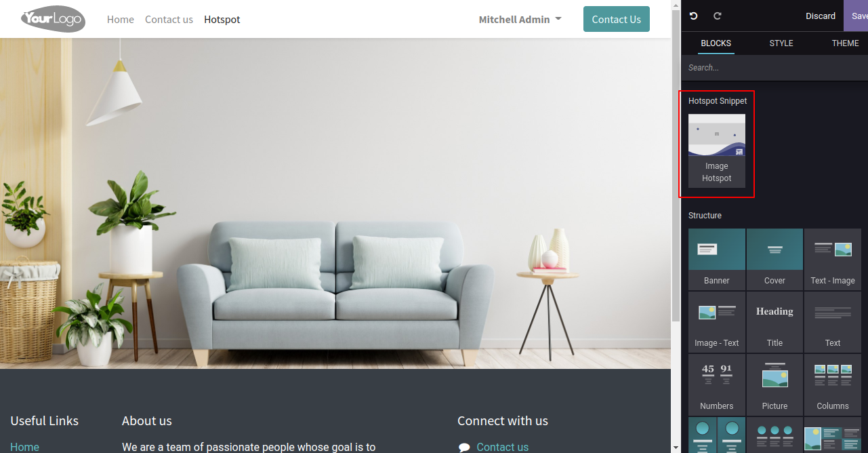Screen dimensions: 868x453
Task: Click the redo arrow icon
Action: (718, 16)
